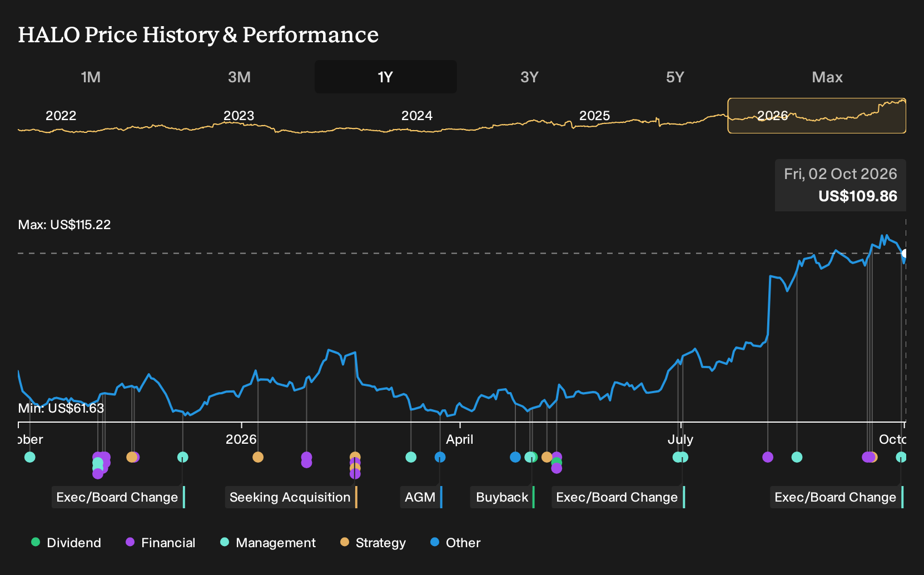Click the orange Strategy dot in mid-November
Viewport: 924px width, 575px height.
131,457
